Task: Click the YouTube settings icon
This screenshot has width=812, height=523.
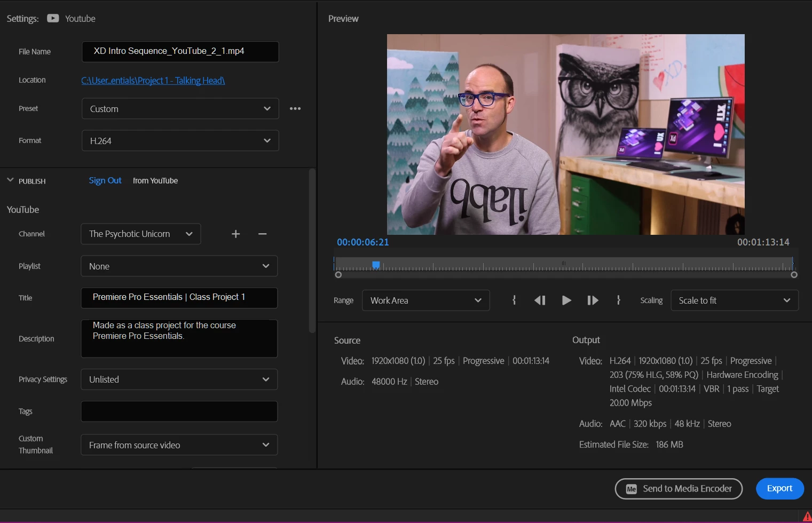Action: click(x=53, y=18)
